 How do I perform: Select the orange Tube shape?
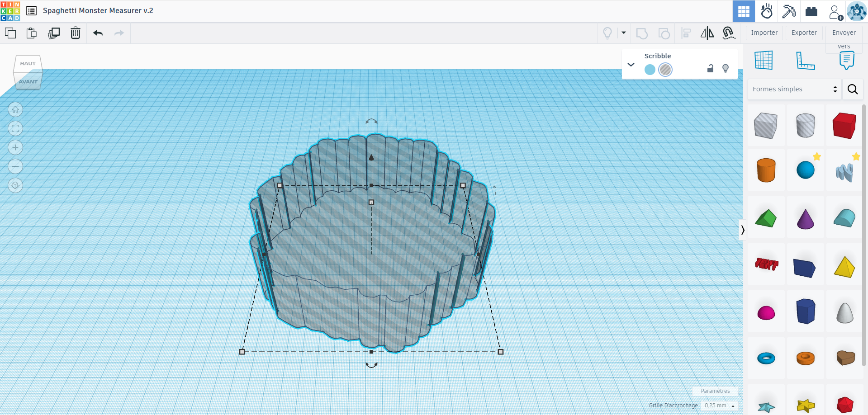click(x=805, y=358)
